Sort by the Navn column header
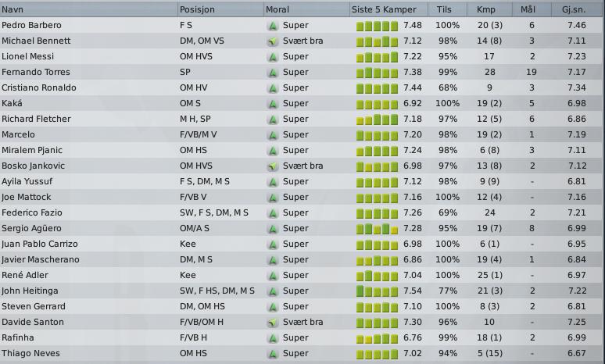 89,9
